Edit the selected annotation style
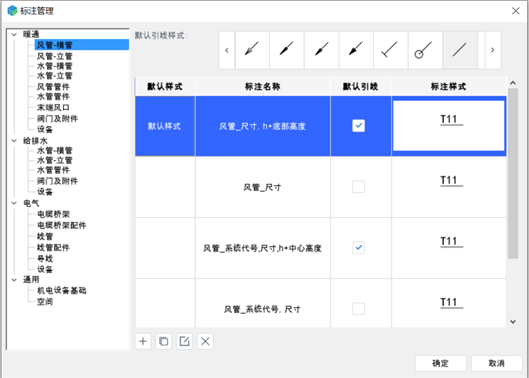Image resolution: width=529 pixels, height=378 pixels. point(184,341)
